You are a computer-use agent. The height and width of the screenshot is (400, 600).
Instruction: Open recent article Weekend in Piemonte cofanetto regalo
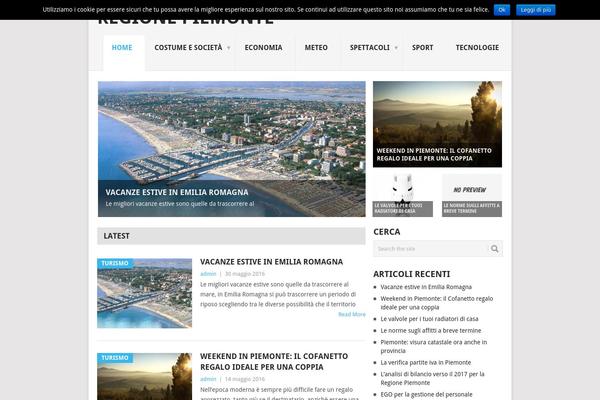437,303
